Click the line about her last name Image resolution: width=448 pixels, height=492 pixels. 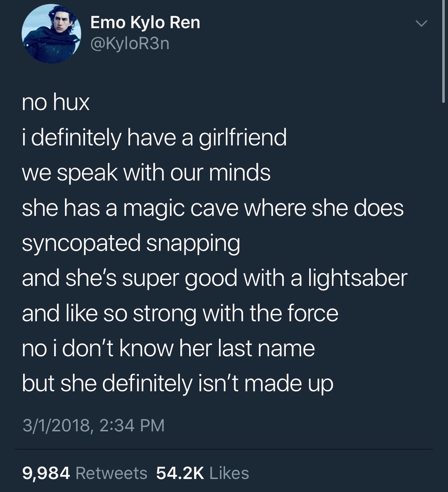(x=168, y=348)
